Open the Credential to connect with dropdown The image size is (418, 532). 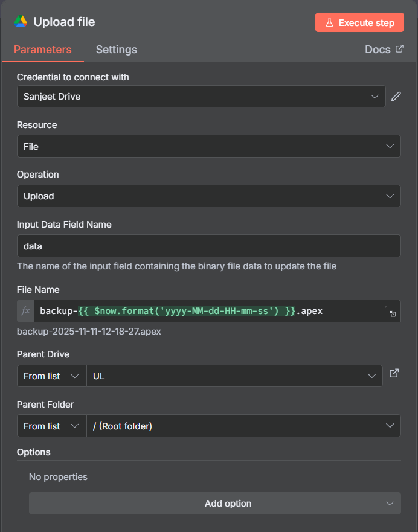201,97
